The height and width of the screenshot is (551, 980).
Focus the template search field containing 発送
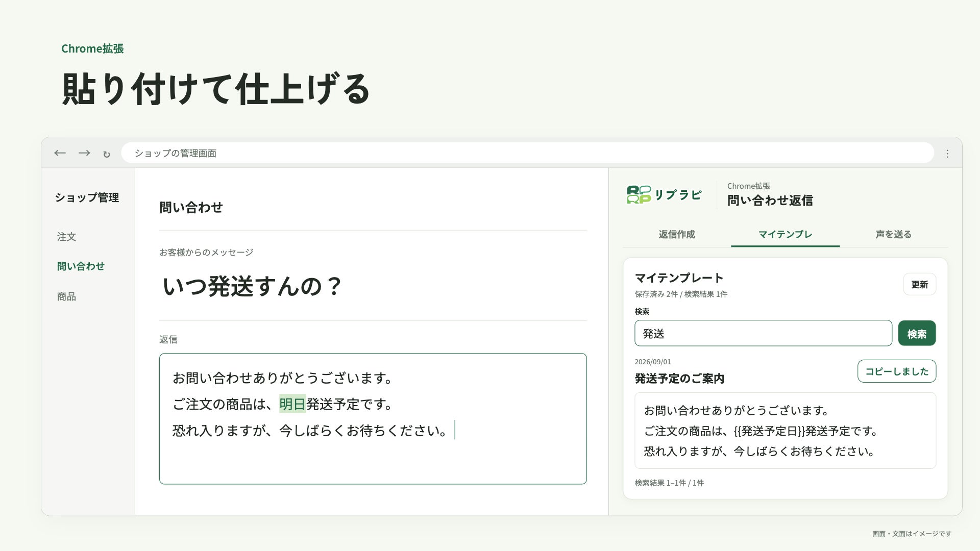(x=763, y=333)
